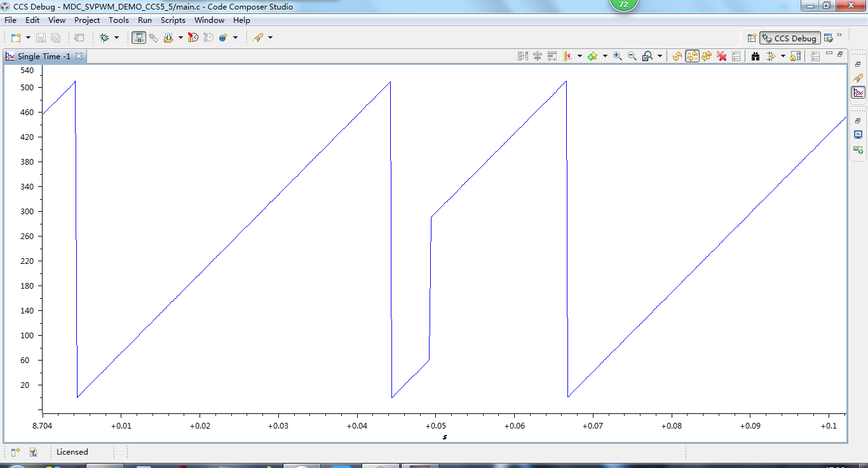Open the Search flashlight dropdown arrow

[270, 38]
